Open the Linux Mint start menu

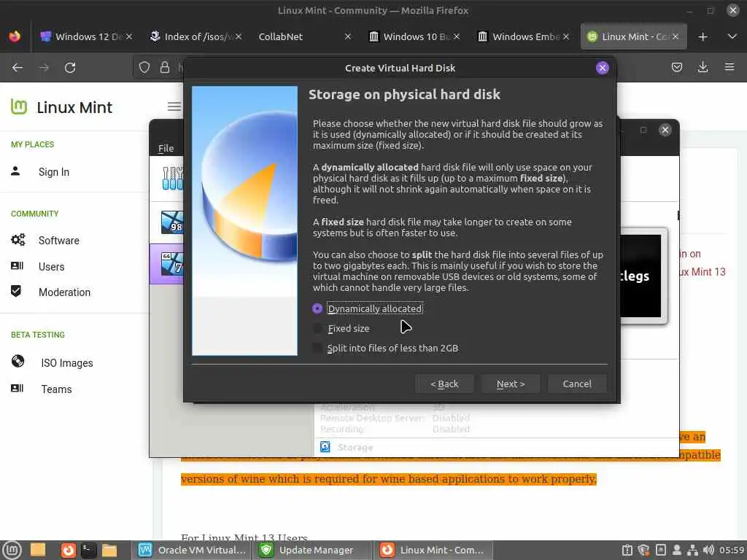tap(12, 551)
